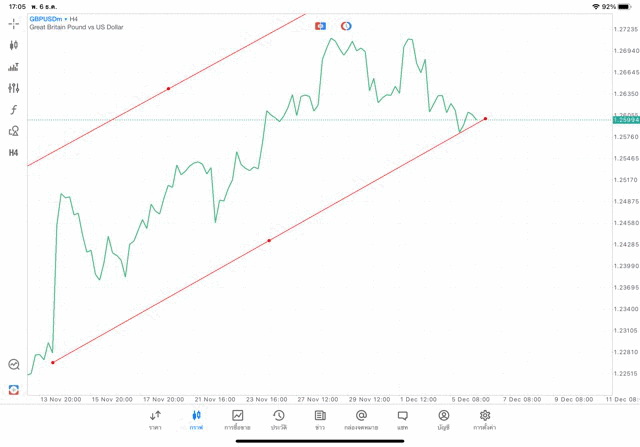Image resolution: width=640 pixels, height=447 pixels.
Task: Open the การตั้งค่า settings tab
Action: click(485, 420)
